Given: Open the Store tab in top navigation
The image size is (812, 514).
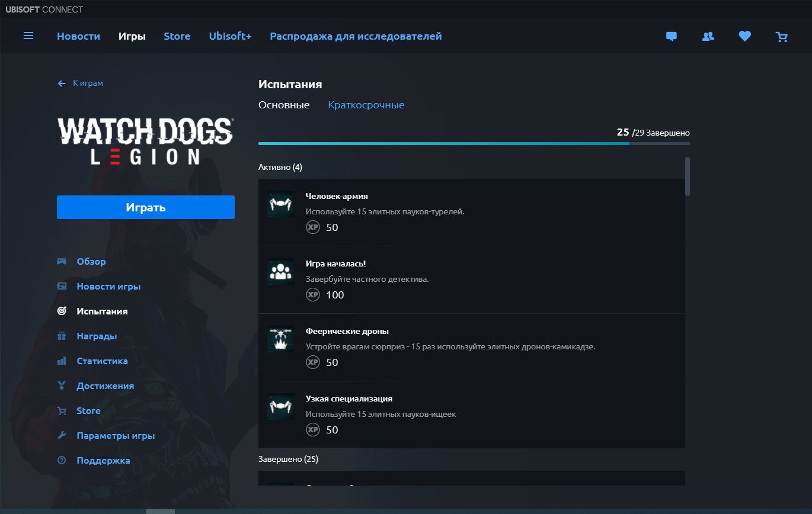Looking at the screenshot, I should click(177, 37).
